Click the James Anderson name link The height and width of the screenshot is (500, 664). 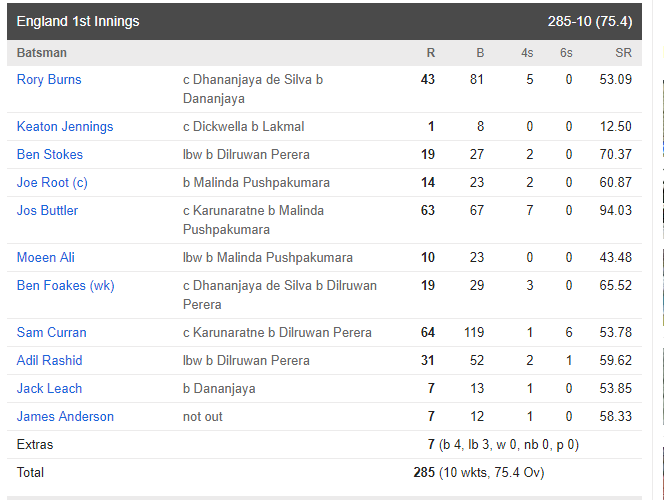[65, 416]
